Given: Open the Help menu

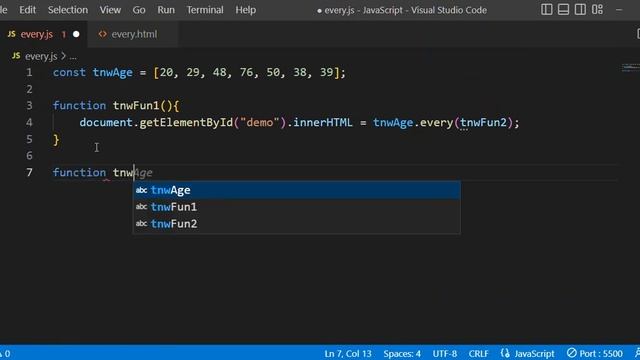Looking at the screenshot, I should point(246,10).
